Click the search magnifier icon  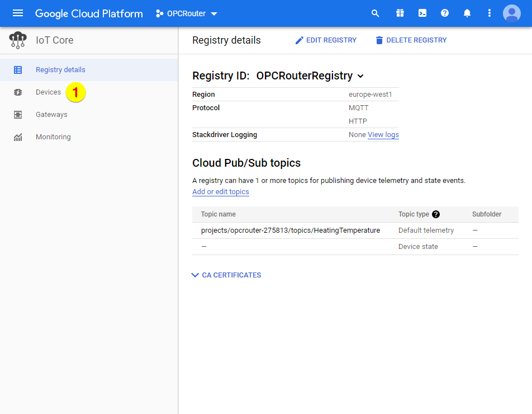[x=376, y=13]
